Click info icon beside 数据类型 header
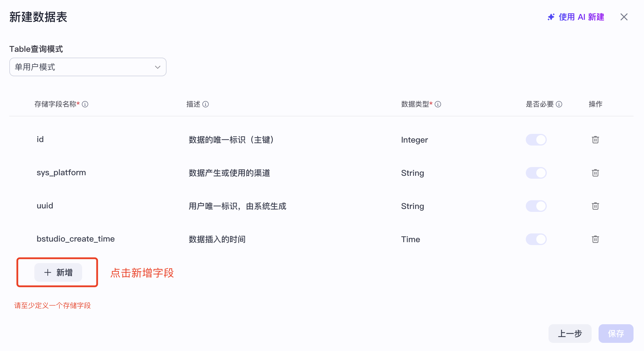 438,104
